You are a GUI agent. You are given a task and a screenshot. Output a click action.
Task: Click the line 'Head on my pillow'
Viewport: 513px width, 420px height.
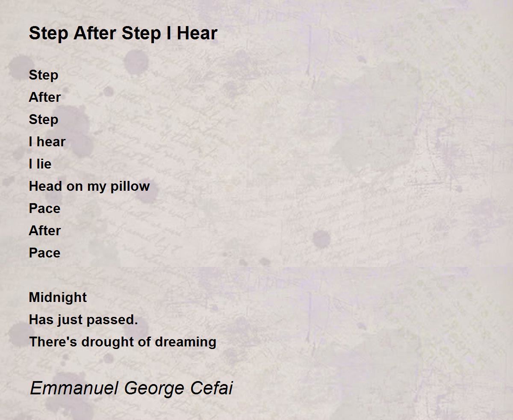point(89,186)
